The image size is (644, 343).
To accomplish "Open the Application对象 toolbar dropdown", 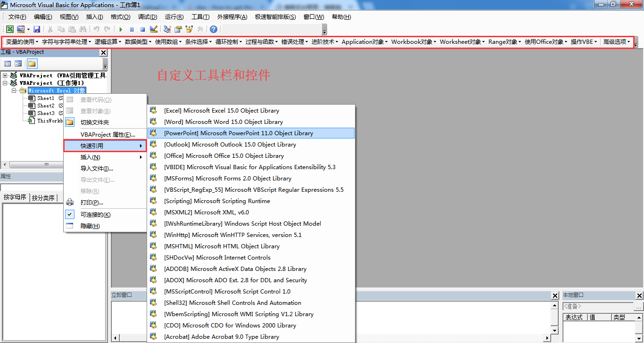I will (365, 42).
